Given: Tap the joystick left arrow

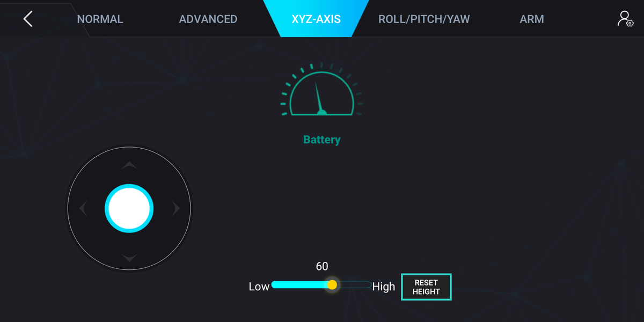Looking at the screenshot, I should (83, 208).
